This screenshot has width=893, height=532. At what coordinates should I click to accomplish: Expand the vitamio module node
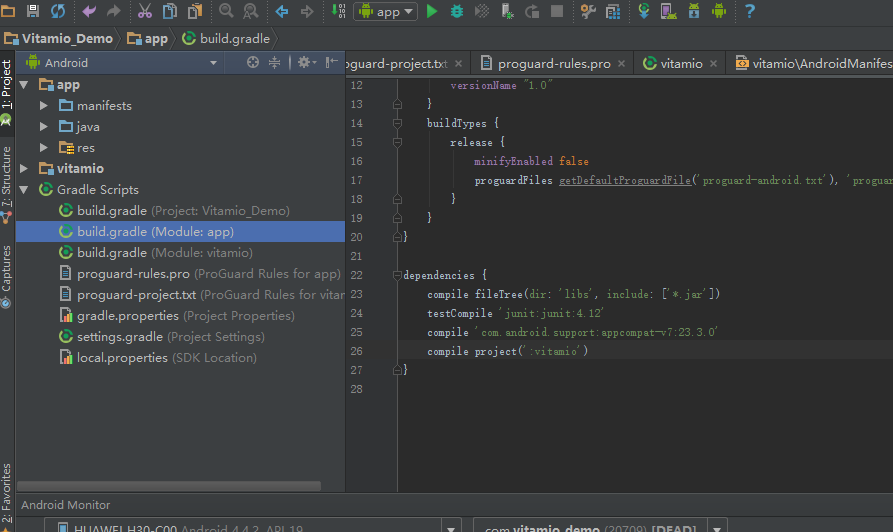(24, 169)
